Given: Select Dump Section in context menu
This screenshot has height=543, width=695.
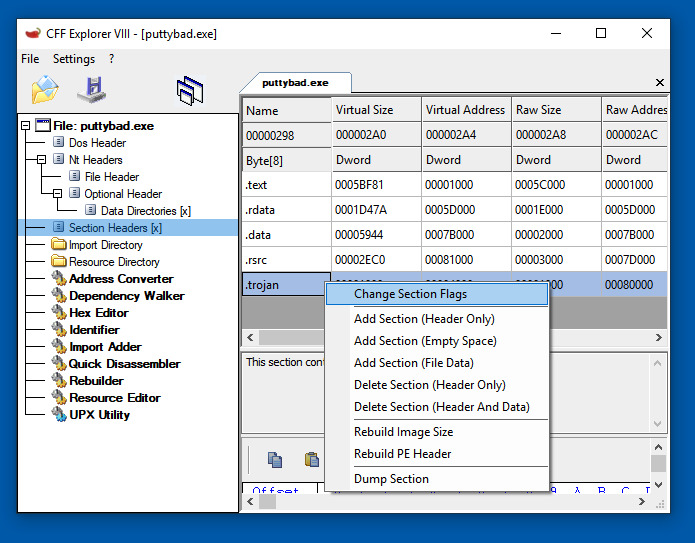Looking at the screenshot, I should [x=391, y=479].
